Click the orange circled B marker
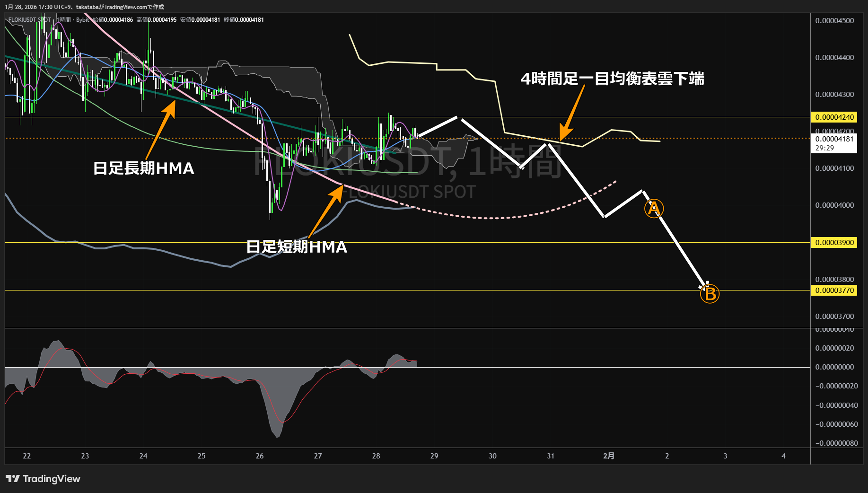The height and width of the screenshot is (493, 868). (x=710, y=294)
